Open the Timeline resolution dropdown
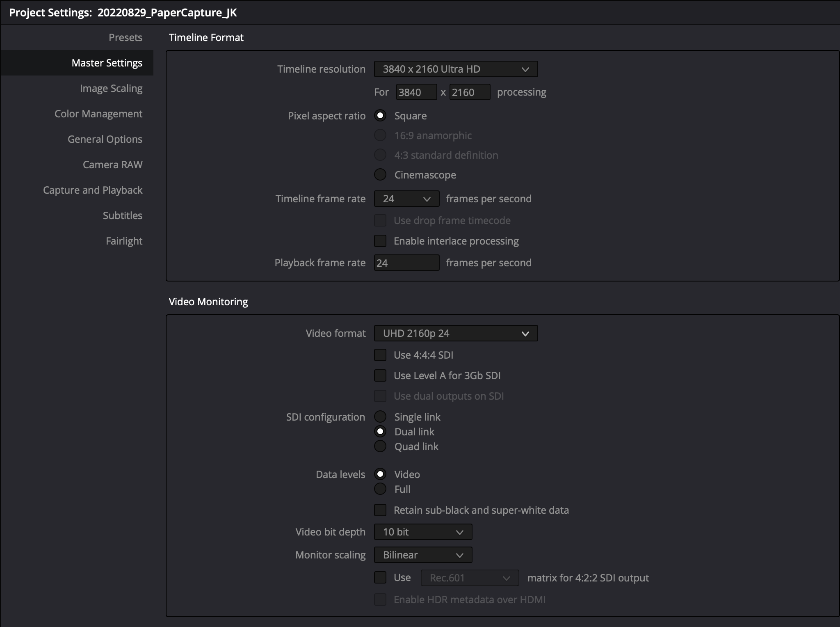 tap(455, 69)
